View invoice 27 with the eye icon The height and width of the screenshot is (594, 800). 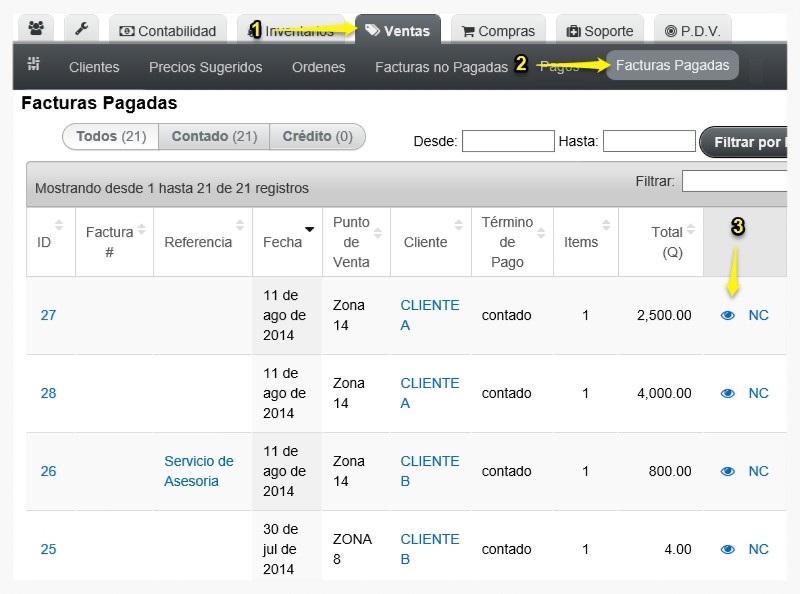point(728,315)
